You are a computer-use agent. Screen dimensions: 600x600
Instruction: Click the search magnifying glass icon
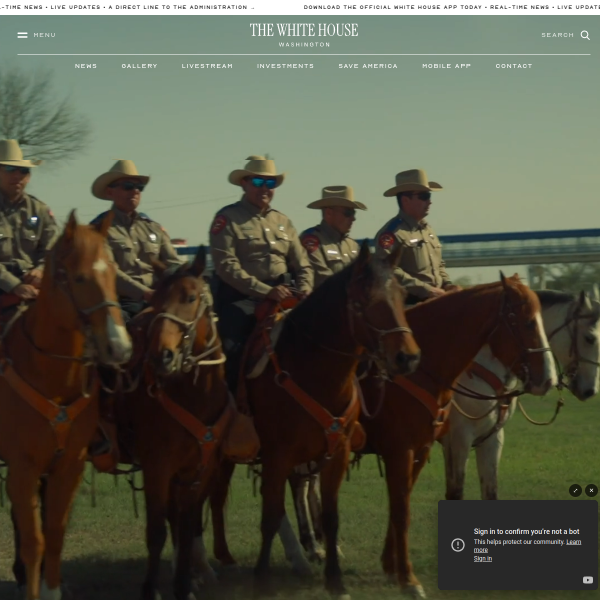coord(585,35)
